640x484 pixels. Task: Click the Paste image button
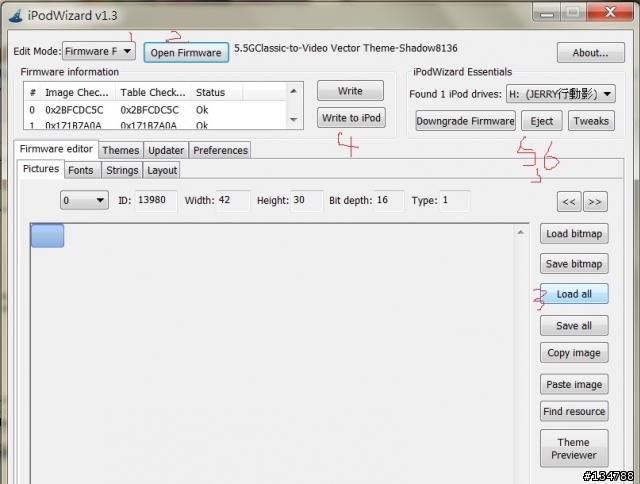tap(574, 384)
